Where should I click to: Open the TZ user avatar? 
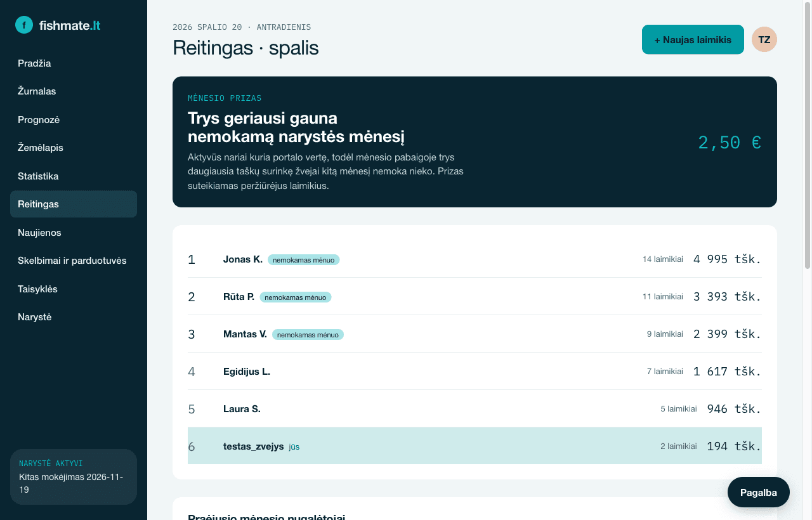(764, 39)
